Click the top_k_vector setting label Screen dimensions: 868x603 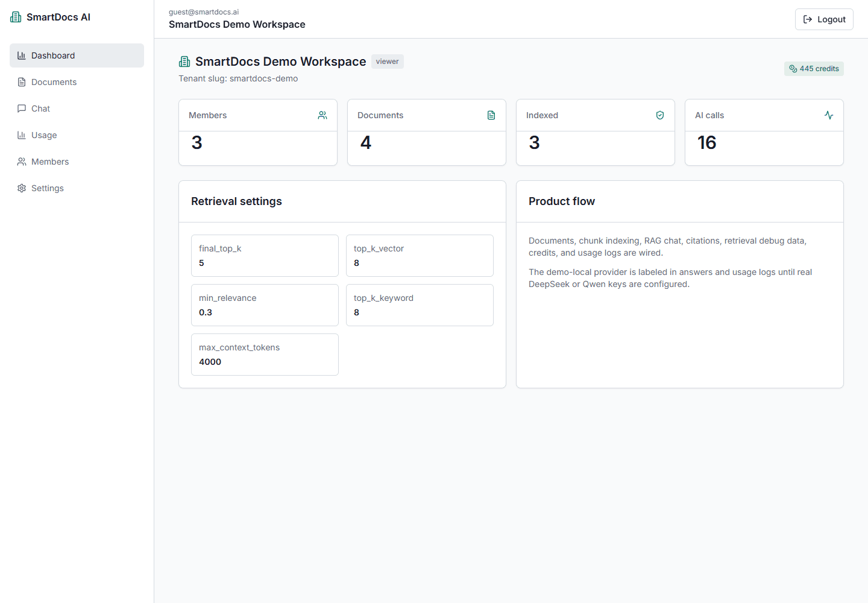[x=379, y=248]
